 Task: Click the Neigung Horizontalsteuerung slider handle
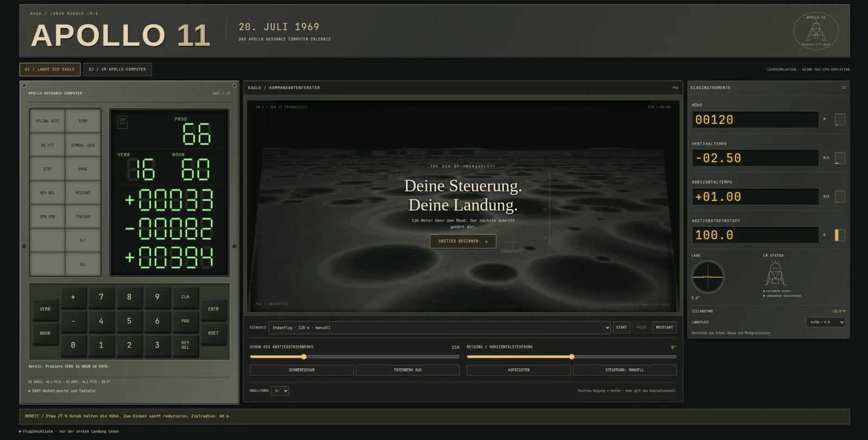(x=571, y=357)
